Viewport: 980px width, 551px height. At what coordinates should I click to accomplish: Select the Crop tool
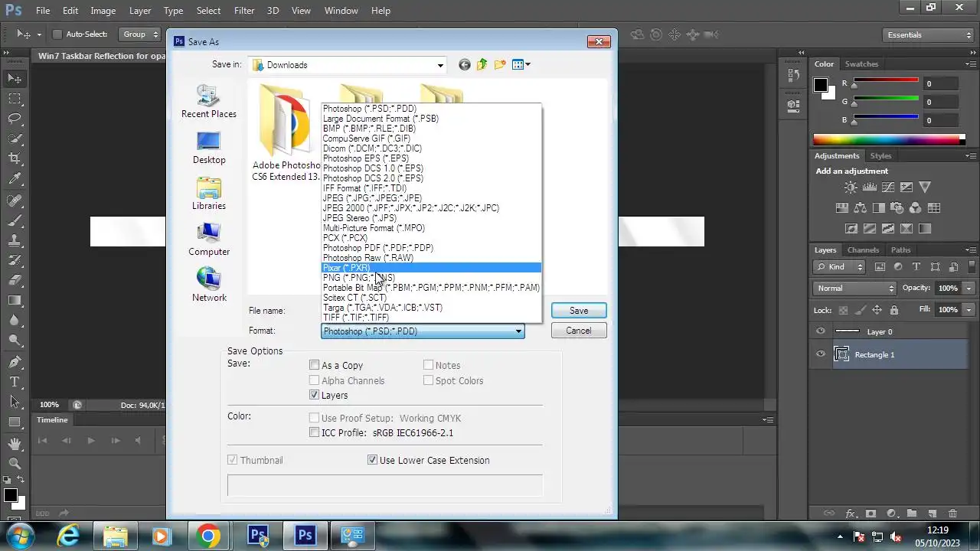pyautogui.click(x=15, y=158)
